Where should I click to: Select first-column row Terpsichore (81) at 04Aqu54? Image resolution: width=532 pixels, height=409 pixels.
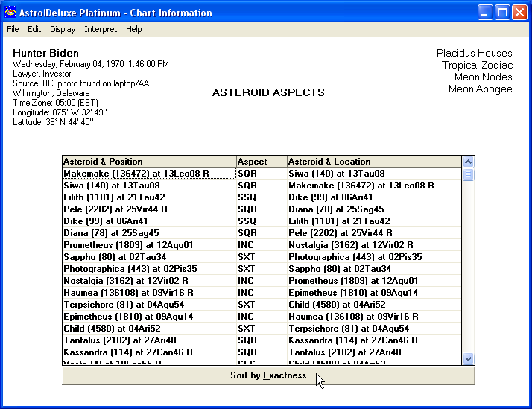coord(149,305)
